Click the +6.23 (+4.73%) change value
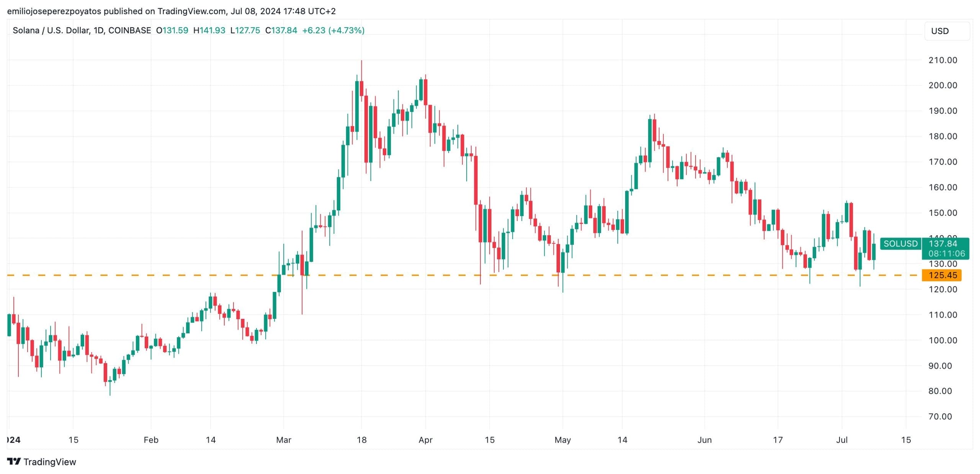The image size is (980, 474). pyautogui.click(x=333, y=30)
